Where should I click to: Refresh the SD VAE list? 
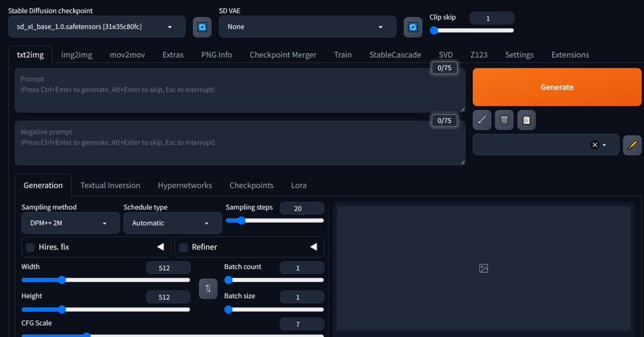click(413, 27)
